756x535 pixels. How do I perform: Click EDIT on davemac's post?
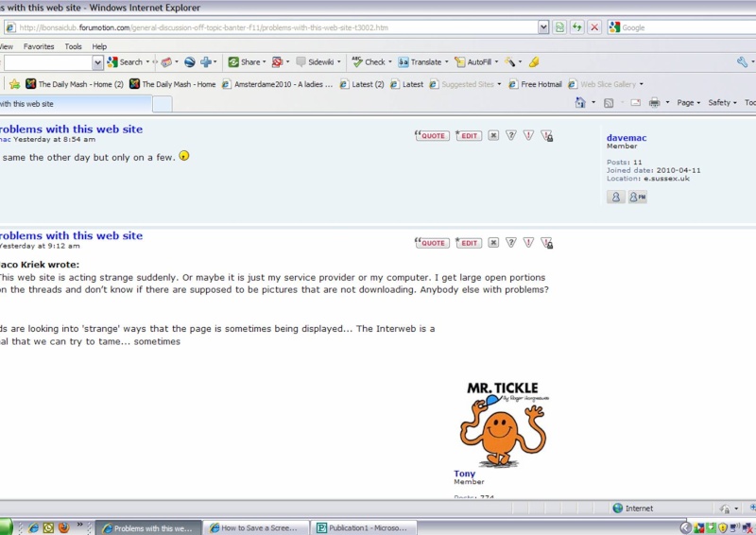pos(469,135)
